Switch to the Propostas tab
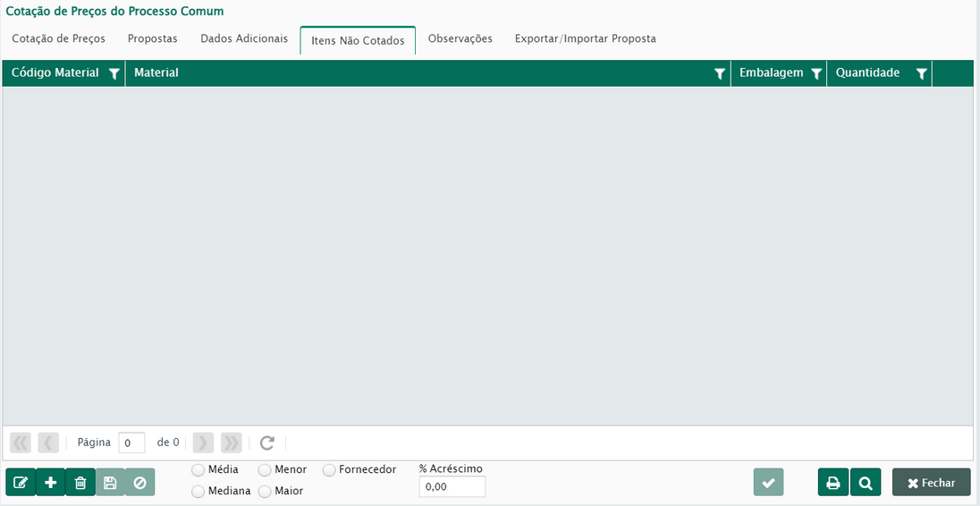Image resolution: width=980 pixels, height=506 pixels. 152,39
